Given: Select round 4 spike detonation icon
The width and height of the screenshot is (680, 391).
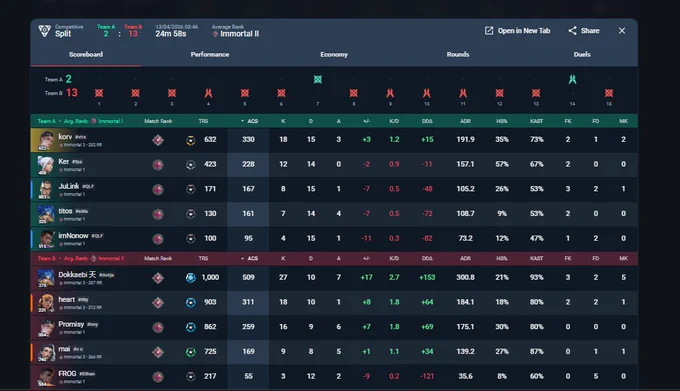Looking at the screenshot, I should pos(208,93).
